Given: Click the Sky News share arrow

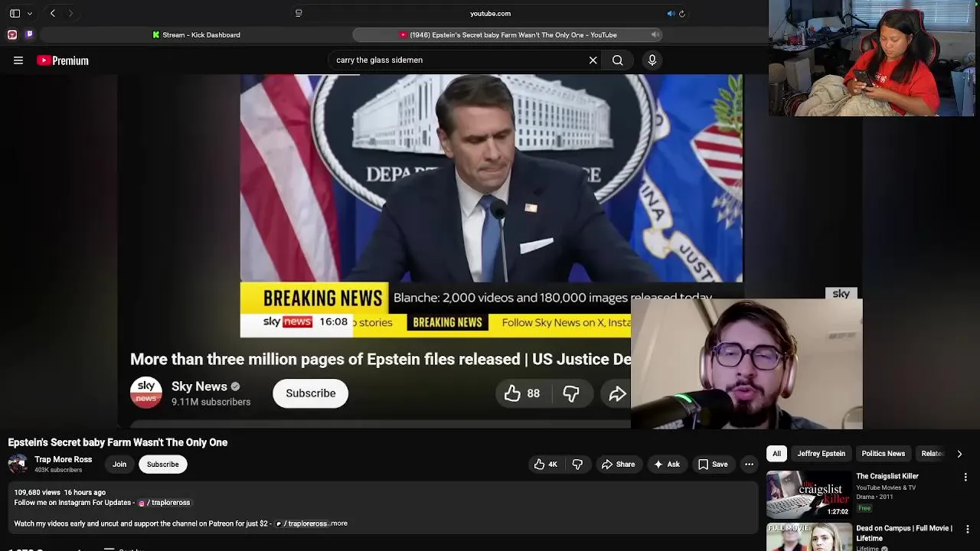Looking at the screenshot, I should click(x=617, y=393).
